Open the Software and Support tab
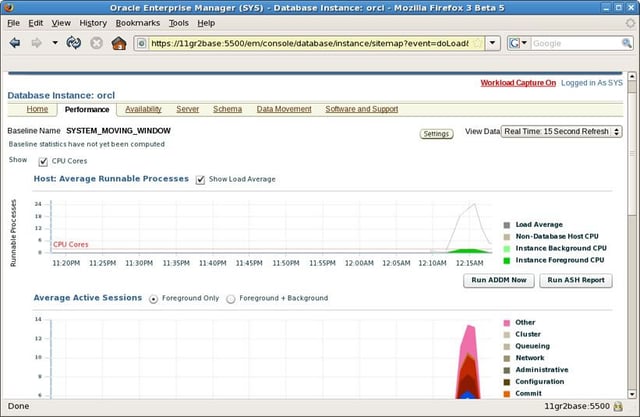Viewport: 640px width, 417px height. pyautogui.click(x=362, y=109)
